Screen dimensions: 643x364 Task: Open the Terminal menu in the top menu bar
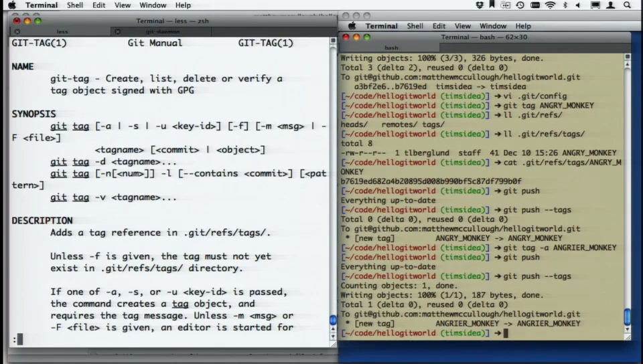(x=41, y=5)
